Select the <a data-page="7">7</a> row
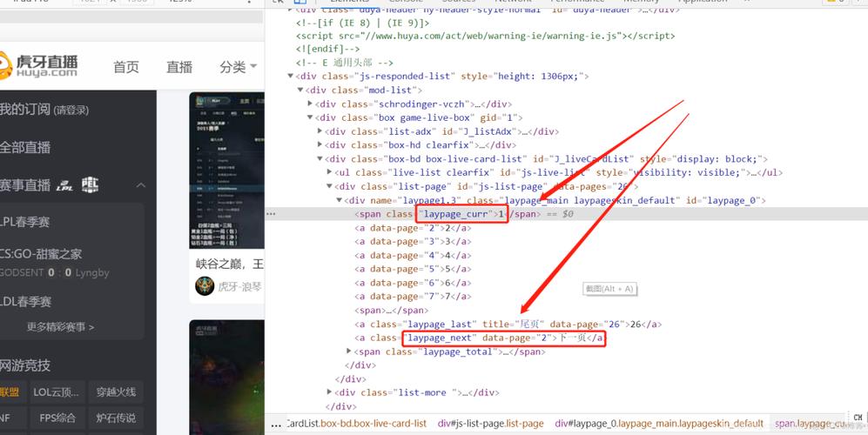The width and height of the screenshot is (868, 435). coord(413,296)
